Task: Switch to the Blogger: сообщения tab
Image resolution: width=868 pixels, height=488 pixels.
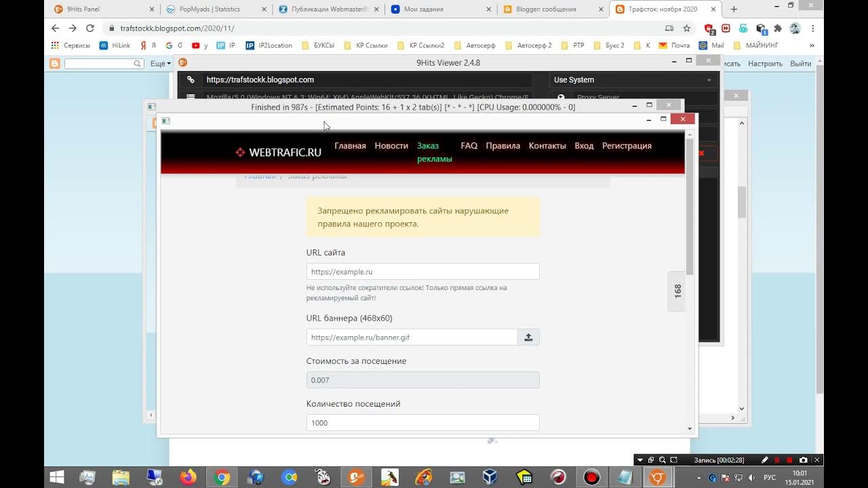Action: click(553, 9)
